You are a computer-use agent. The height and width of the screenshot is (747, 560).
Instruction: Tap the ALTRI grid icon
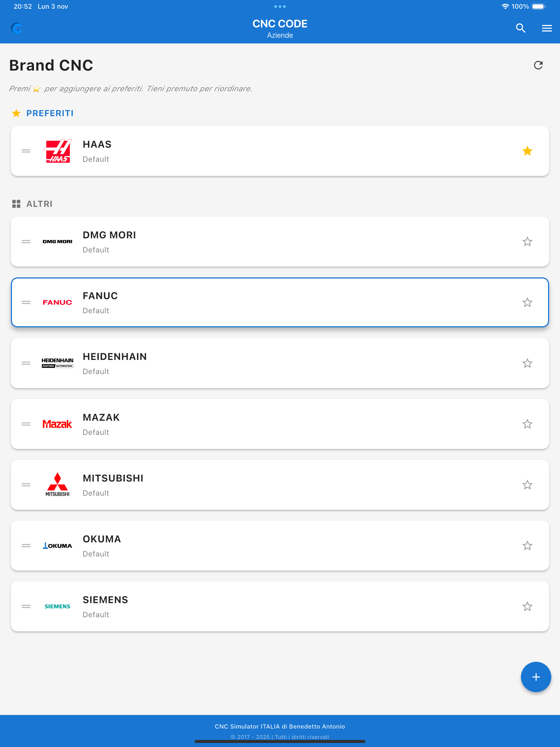(16, 204)
